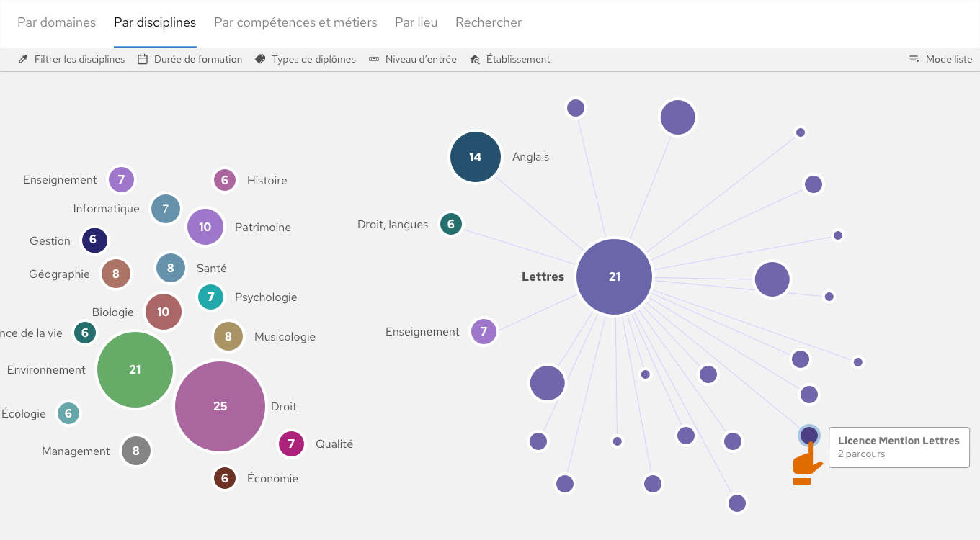Click the Psychologie label
This screenshot has height=540, width=980.
coord(266,297)
